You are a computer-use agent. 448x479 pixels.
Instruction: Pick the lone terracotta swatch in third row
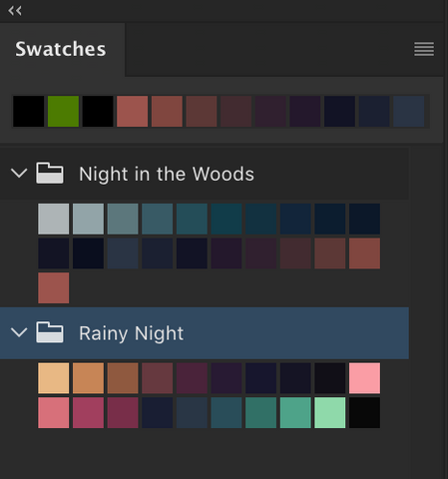point(54,288)
